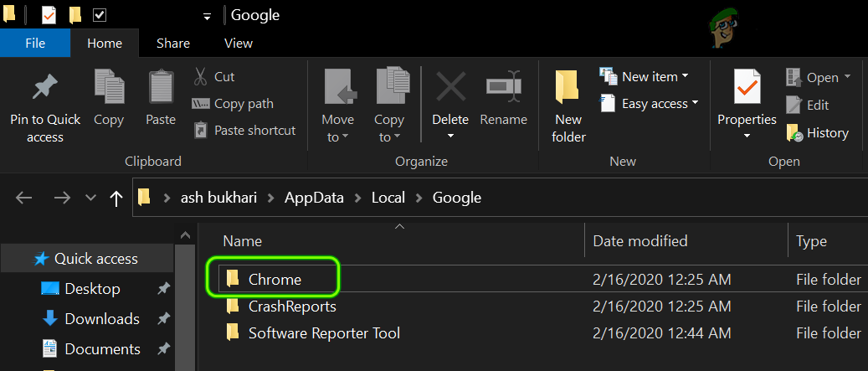Screen dimensions: 868x371
Task: Click the Pin to Quick access icon
Action: click(44, 89)
